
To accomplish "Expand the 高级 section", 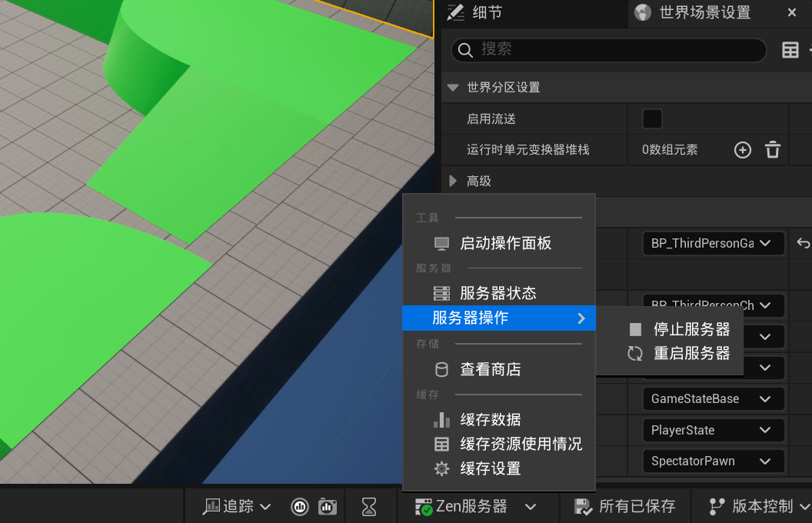I will click(453, 182).
